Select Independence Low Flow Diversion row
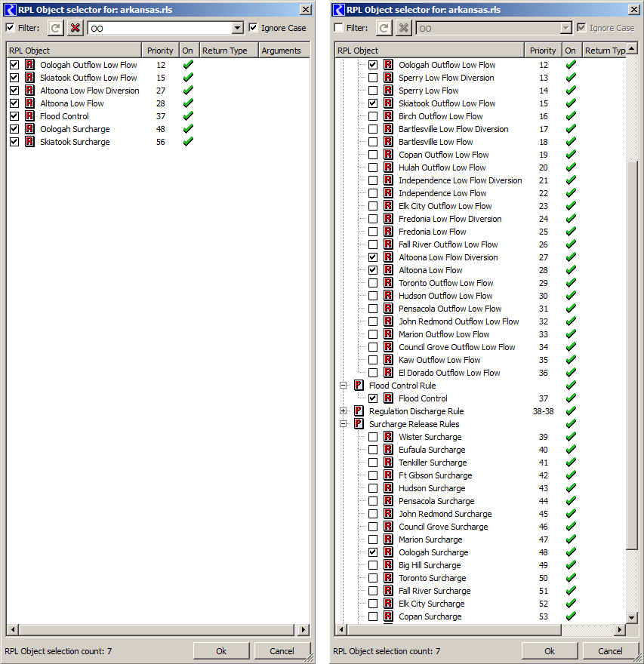 click(460, 180)
